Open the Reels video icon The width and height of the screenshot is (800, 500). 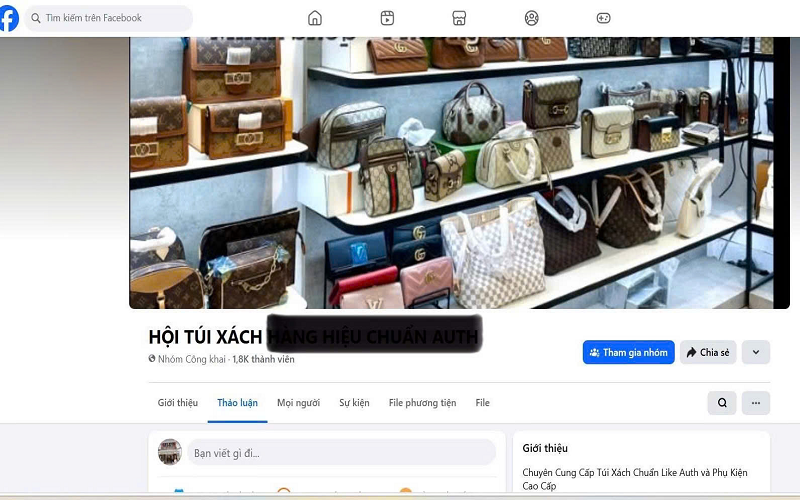point(387,18)
